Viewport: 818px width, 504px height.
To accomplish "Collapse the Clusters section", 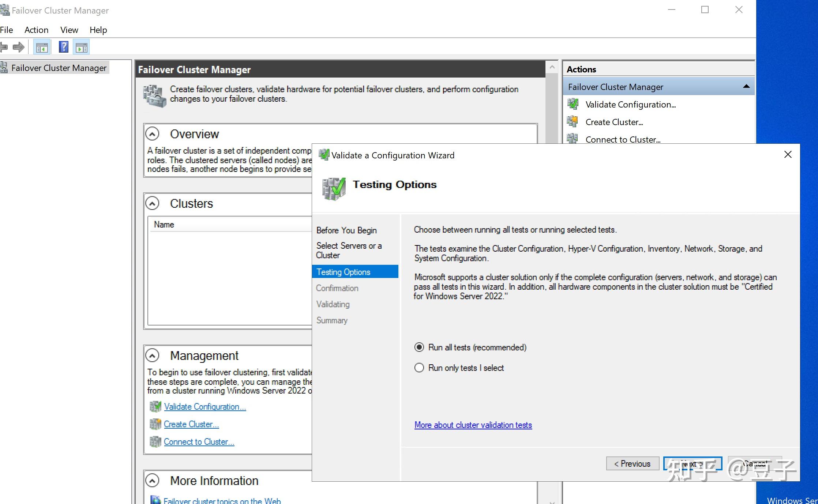I will tap(152, 203).
